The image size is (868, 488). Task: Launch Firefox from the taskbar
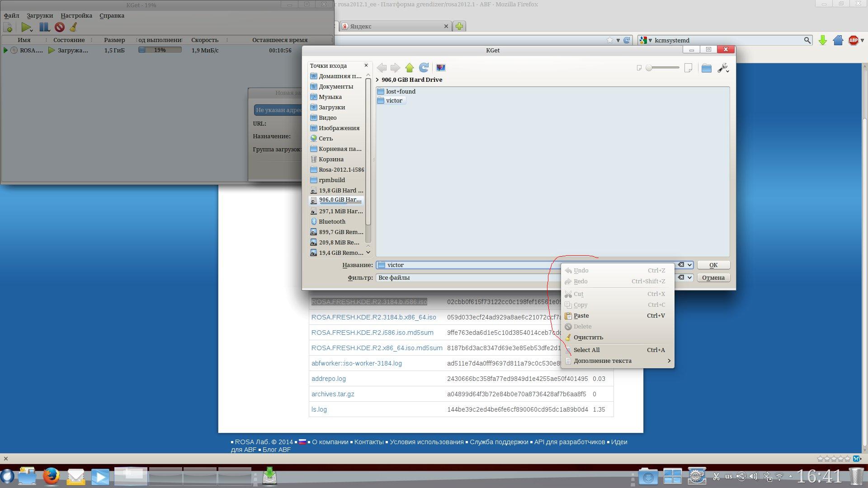tap(52, 476)
